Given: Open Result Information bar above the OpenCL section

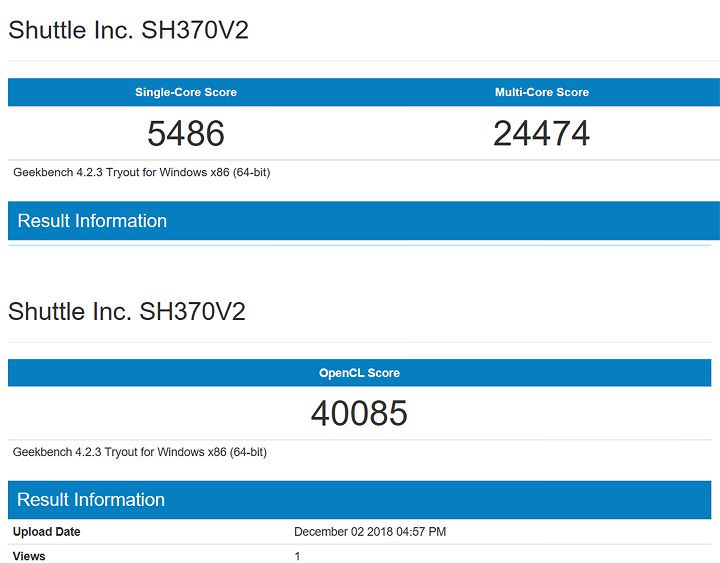Looking at the screenshot, I should (x=92, y=221).
